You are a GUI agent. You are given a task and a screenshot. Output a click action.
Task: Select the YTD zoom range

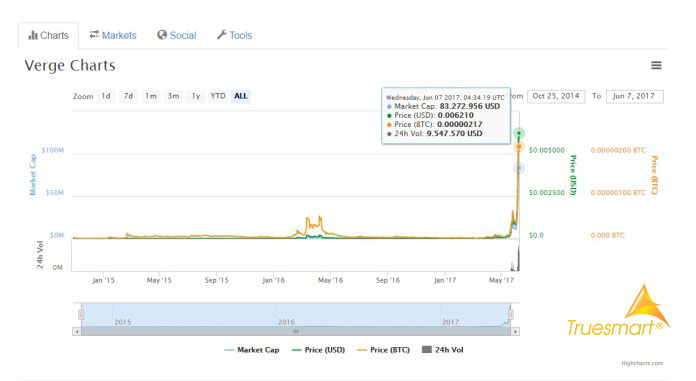click(218, 96)
